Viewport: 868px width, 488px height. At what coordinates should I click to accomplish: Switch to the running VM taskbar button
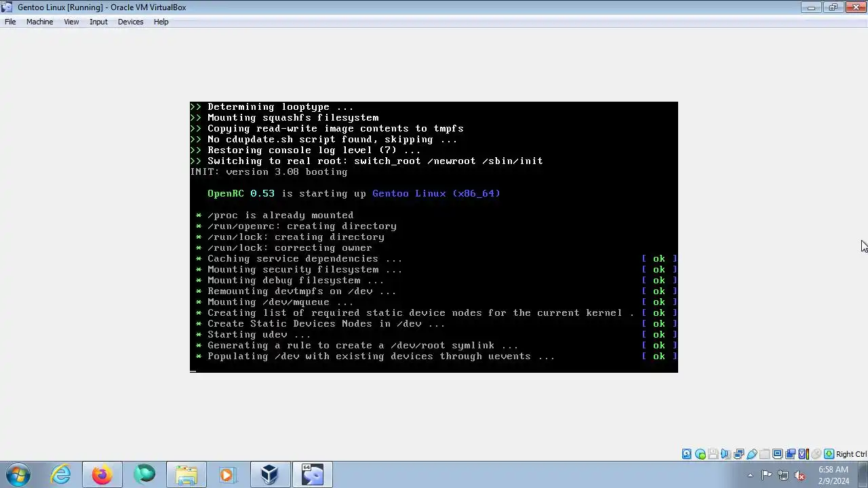click(312, 474)
